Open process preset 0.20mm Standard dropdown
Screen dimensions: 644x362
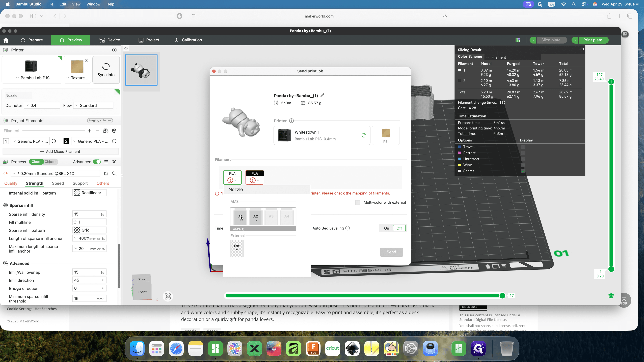[56, 173]
